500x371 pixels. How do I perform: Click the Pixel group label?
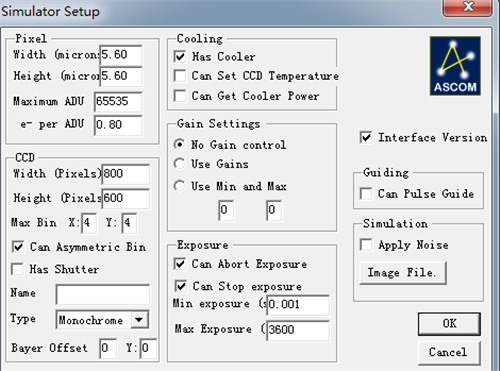click(x=31, y=39)
